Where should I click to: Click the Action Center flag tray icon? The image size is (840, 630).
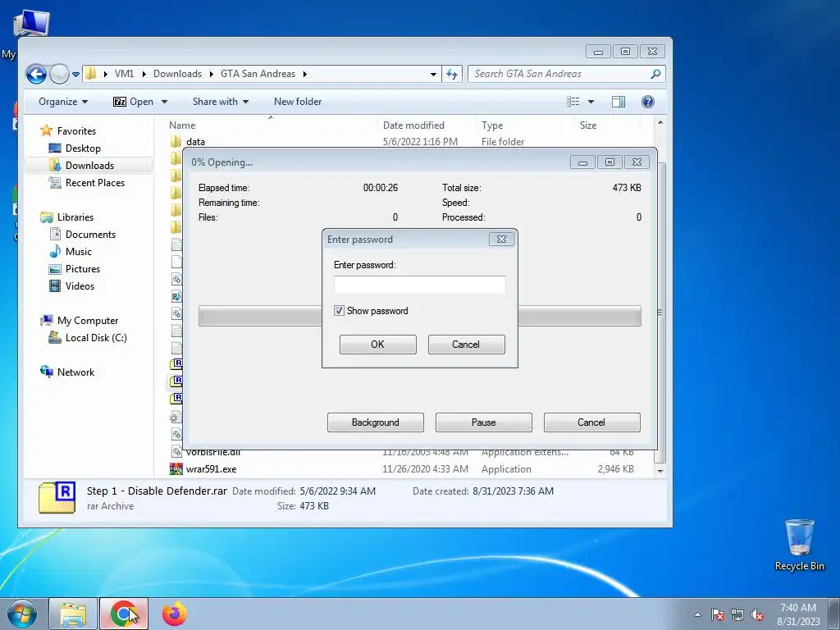click(718, 614)
